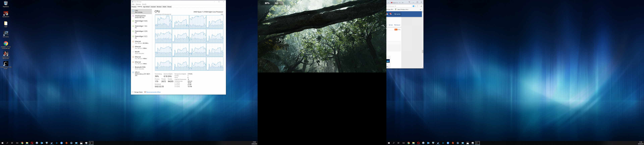Select Datenträger 0 (D:) entry

(142, 22)
